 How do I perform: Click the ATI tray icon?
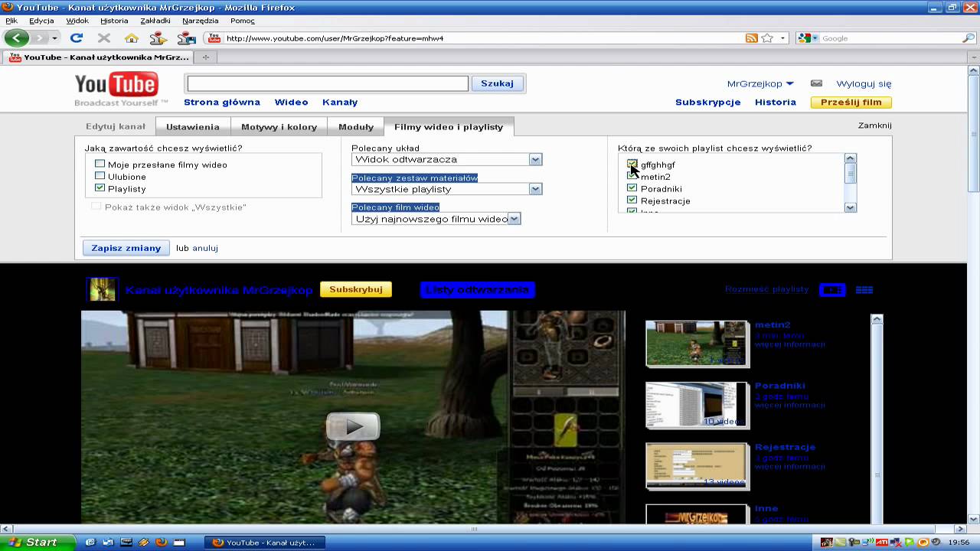point(880,542)
